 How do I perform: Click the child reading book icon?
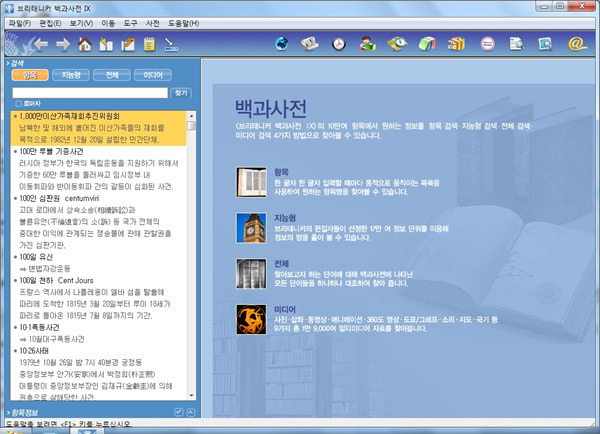[368, 44]
